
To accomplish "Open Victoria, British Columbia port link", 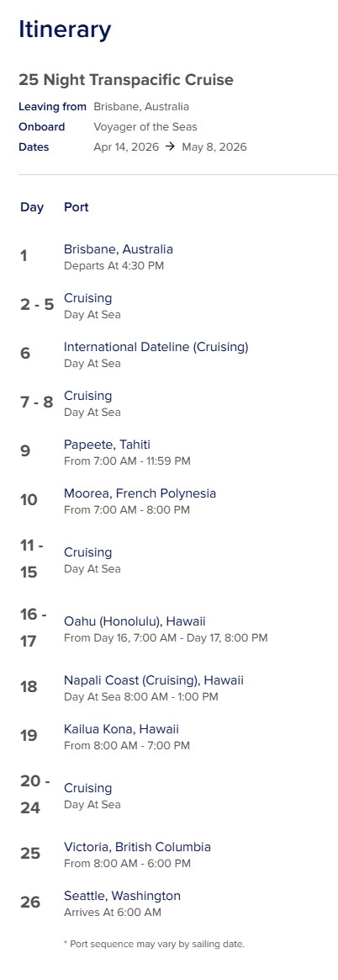I will 137,847.
